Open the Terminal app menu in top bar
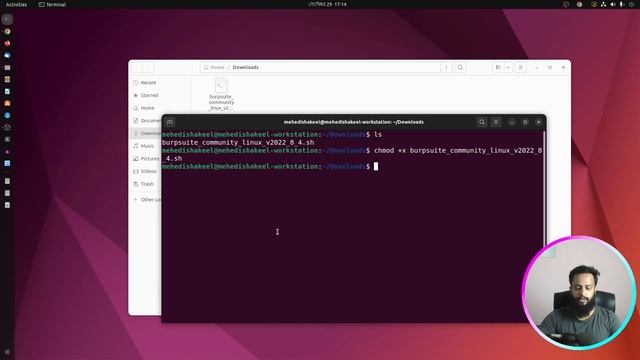 [52, 4]
